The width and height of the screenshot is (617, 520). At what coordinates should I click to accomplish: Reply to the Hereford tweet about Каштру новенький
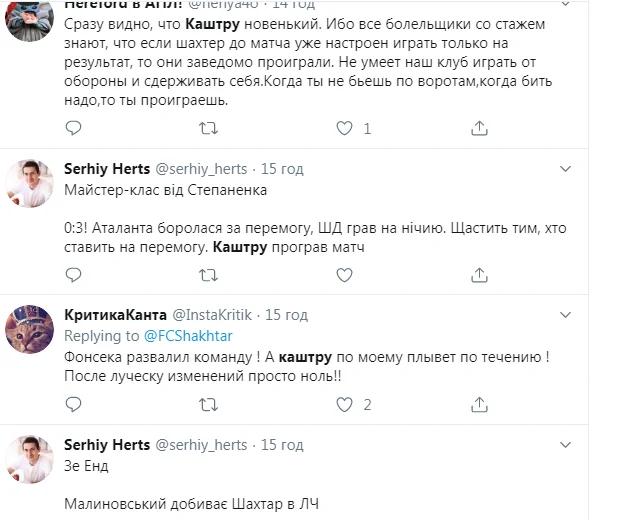point(73,128)
